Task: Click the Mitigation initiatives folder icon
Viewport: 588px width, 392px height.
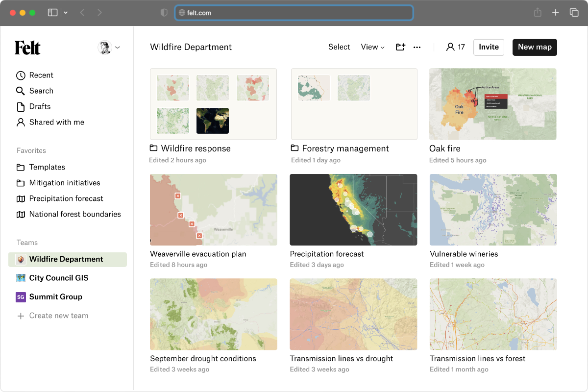Action: [21, 183]
